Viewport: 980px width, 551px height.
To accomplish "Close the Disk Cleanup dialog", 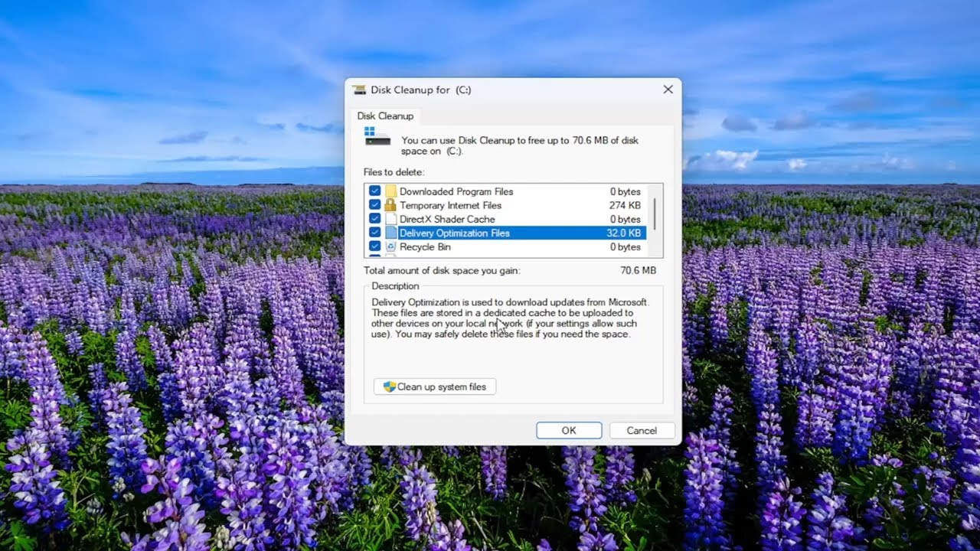I will (x=668, y=90).
